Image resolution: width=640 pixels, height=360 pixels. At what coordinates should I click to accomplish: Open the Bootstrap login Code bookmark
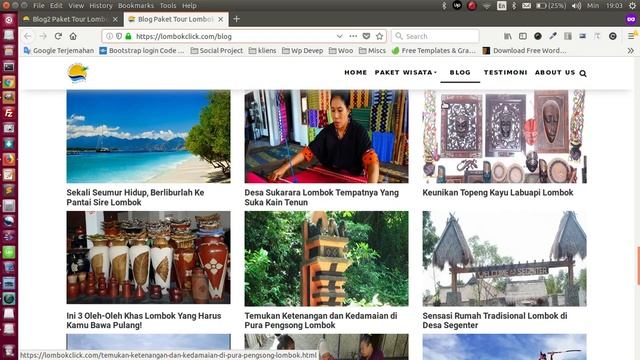142,51
